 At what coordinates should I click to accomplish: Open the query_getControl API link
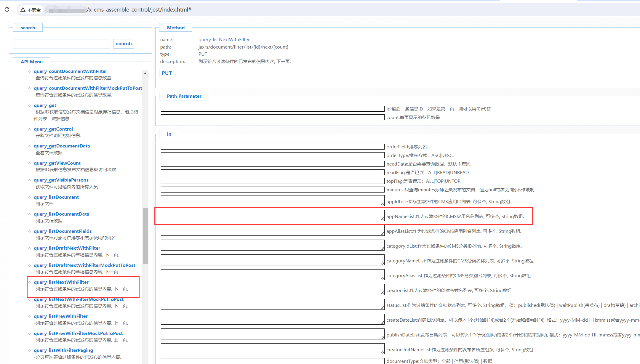(x=53, y=129)
